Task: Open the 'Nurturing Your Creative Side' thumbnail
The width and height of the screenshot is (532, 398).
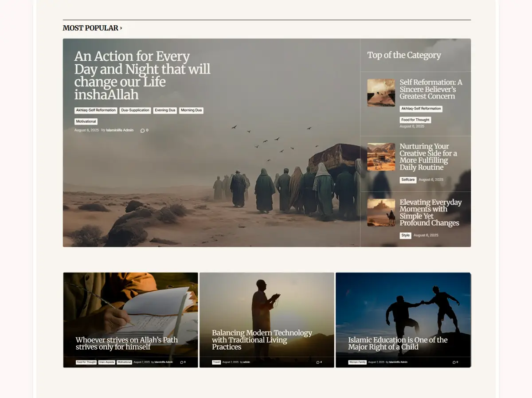Action: point(381,156)
